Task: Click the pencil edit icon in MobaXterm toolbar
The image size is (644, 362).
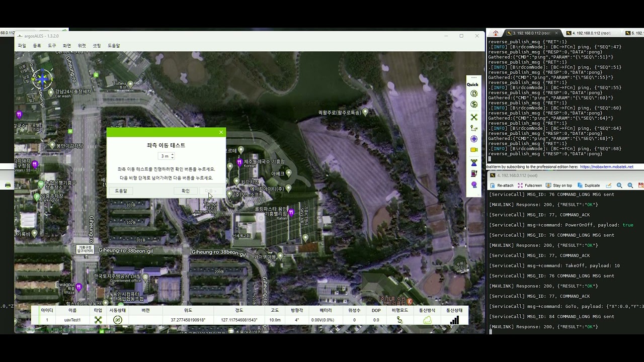Action: (x=609, y=186)
